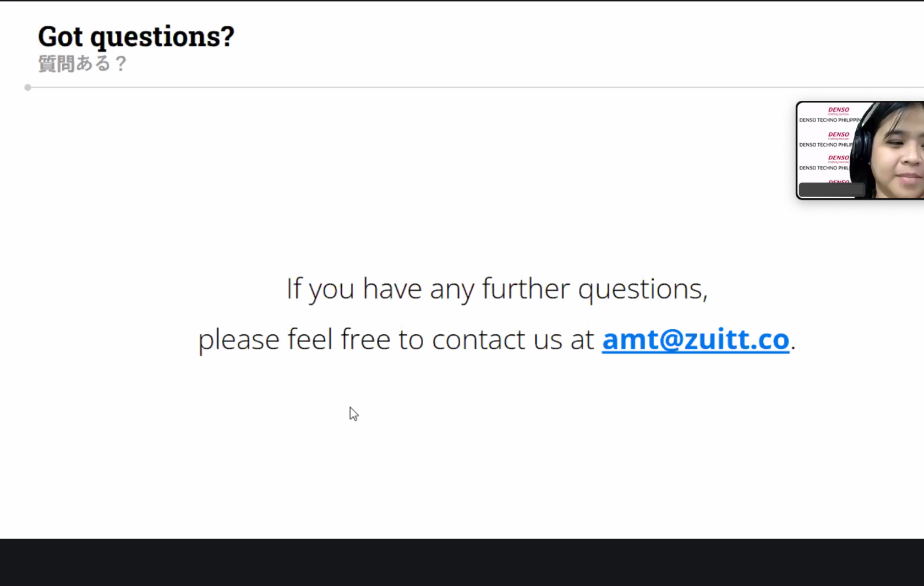Open the amt@zuitt.co email link
924x586 pixels.
pyautogui.click(x=695, y=339)
